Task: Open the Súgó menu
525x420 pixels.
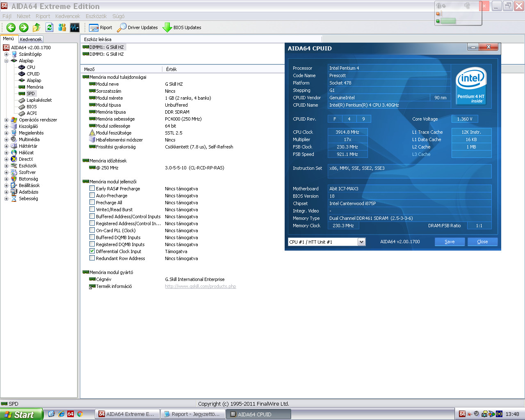Action: click(118, 16)
